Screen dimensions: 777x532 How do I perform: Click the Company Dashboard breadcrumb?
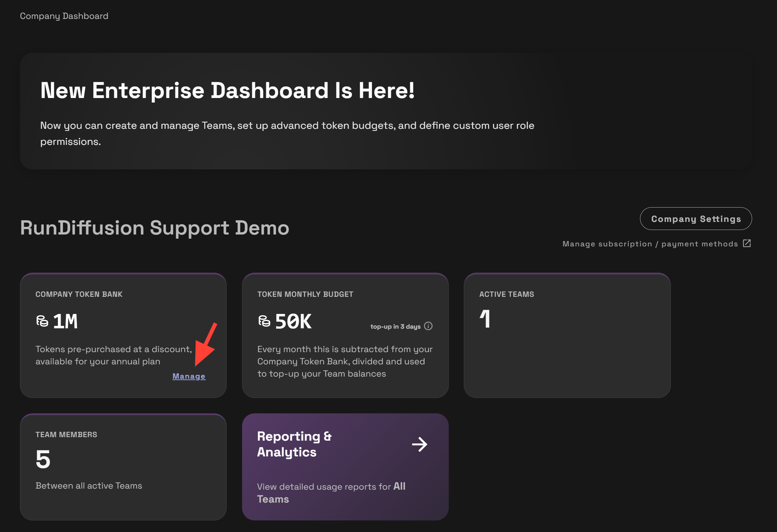64,16
